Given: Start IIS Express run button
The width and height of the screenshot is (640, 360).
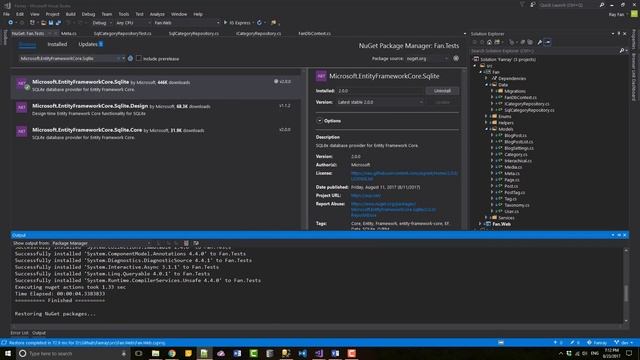Looking at the screenshot, I should click(237, 23).
